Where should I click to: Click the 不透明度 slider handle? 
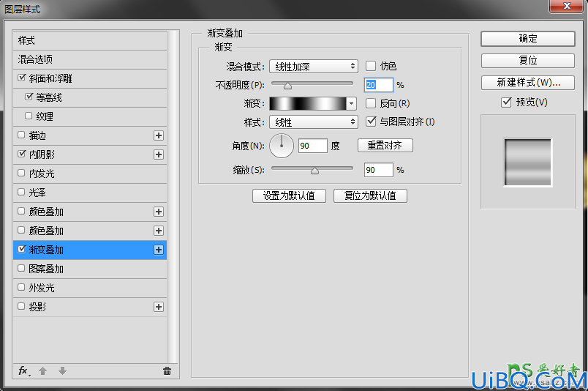click(x=287, y=86)
